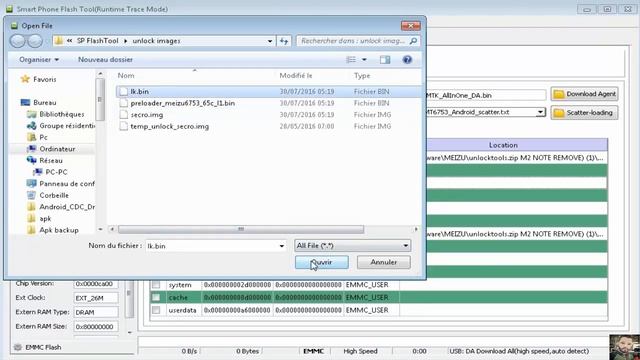The height and width of the screenshot is (360, 640).
Task: Open Groupe résidentiel in navigation pane
Action: point(60,126)
